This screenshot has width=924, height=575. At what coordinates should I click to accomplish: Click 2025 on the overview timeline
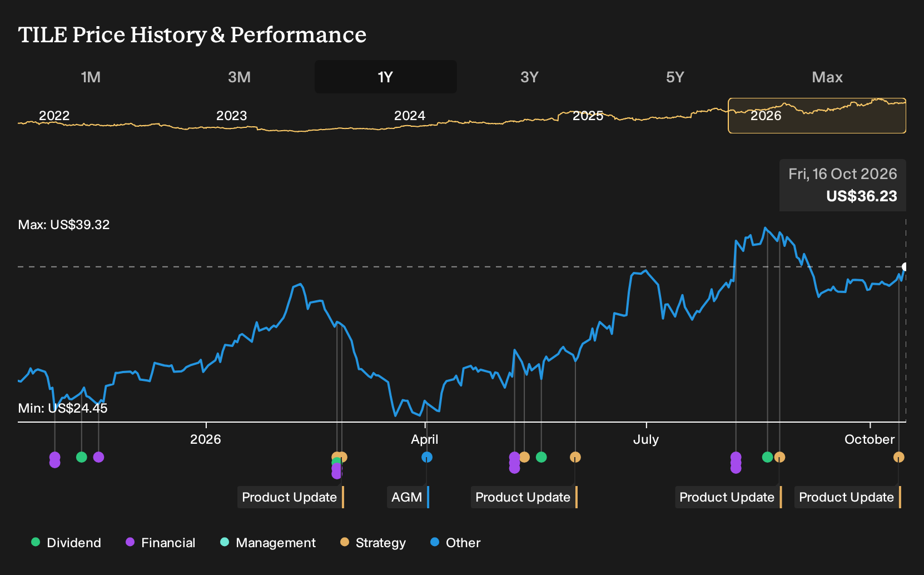[x=588, y=116]
